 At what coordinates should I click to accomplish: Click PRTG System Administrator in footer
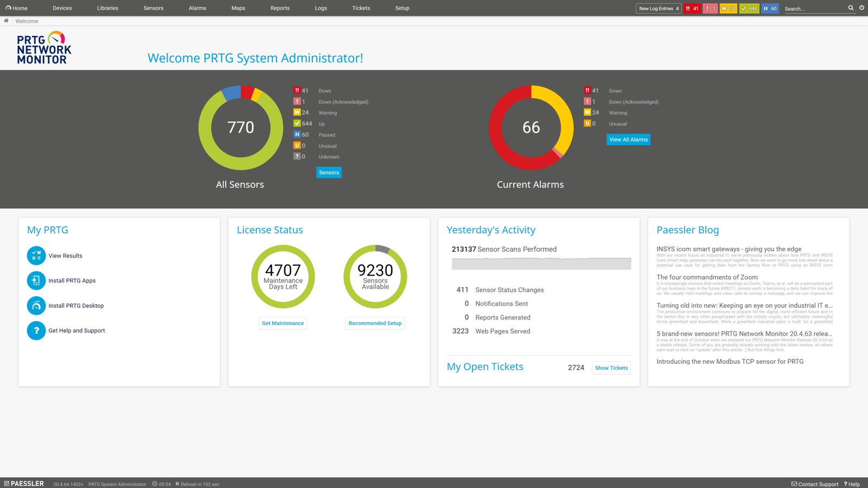click(x=117, y=484)
